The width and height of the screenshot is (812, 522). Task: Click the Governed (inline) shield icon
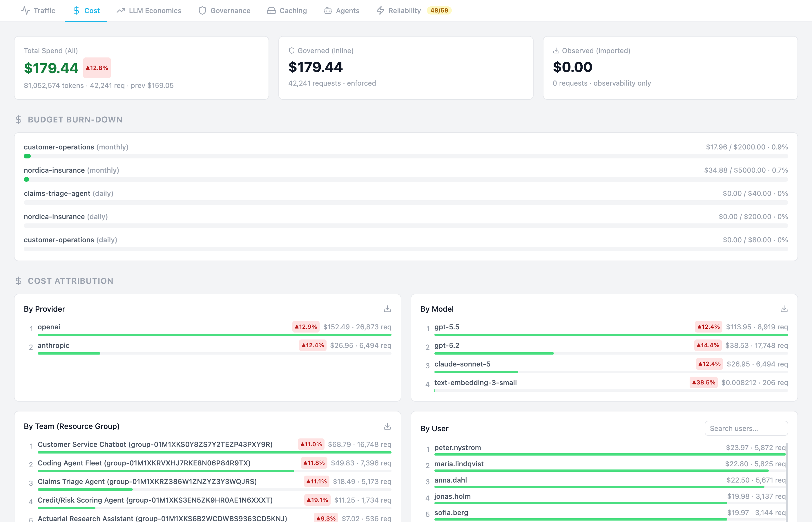(x=292, y=50)
